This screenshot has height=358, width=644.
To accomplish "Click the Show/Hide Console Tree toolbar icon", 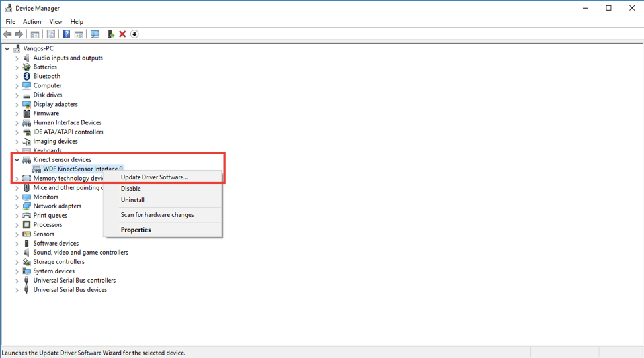I will [x=35, y=34].
